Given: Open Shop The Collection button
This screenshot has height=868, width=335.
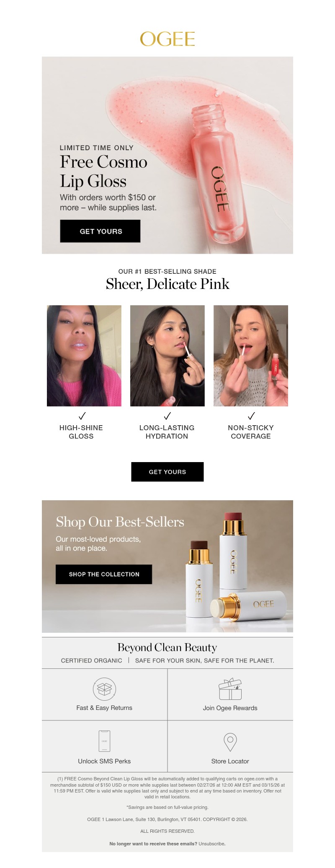Looking at the screenshot, I should click(104, 574).
